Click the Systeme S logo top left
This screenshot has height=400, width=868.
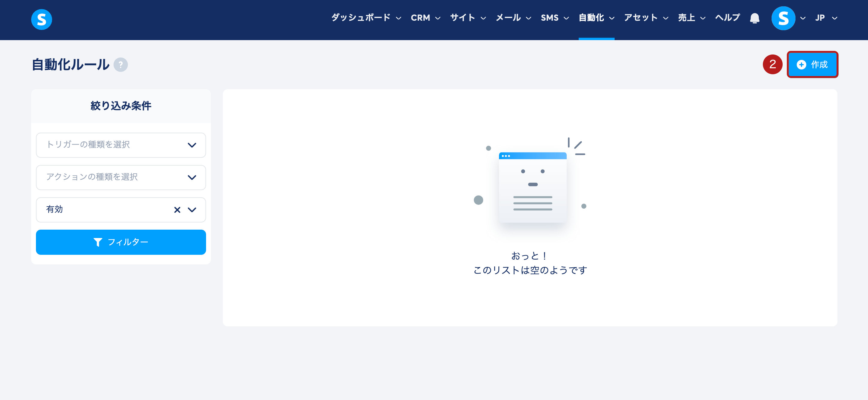coord(41,19)
